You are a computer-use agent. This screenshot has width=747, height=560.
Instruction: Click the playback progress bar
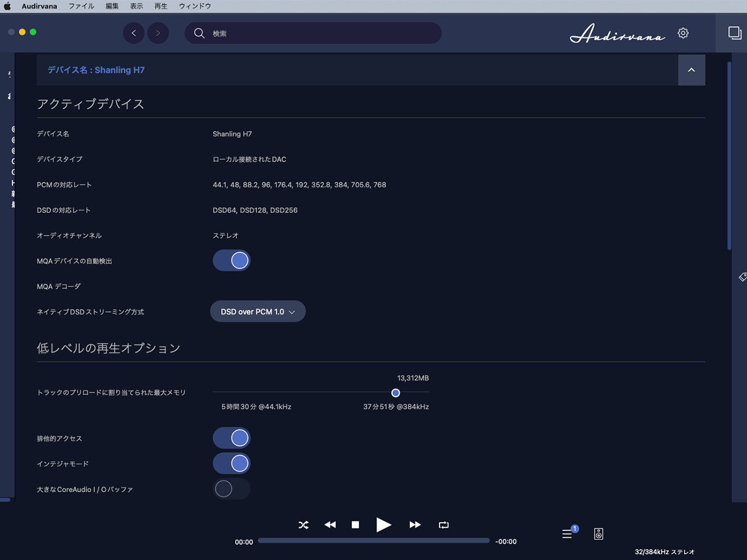click(373, 541)
